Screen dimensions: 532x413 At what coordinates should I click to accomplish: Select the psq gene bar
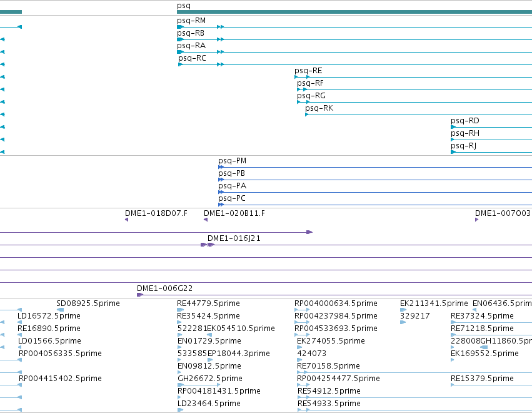click(x=354, y=12)
